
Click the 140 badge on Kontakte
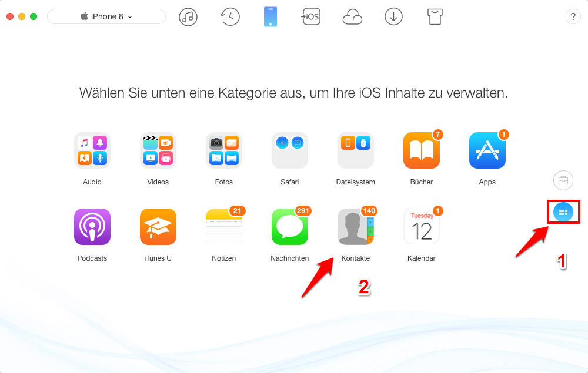point(369,211)
